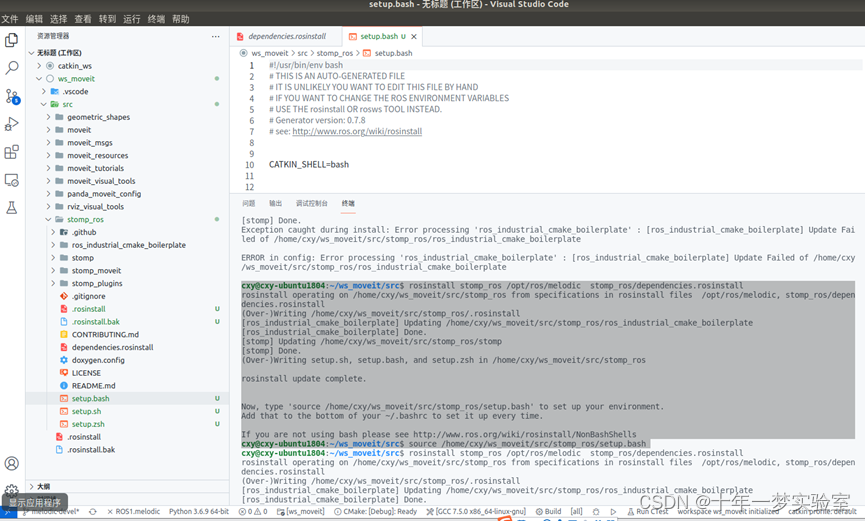Click the GCC 7.5.0 kit selector
This screenshot has height=521, width=865.
point(476,512)
